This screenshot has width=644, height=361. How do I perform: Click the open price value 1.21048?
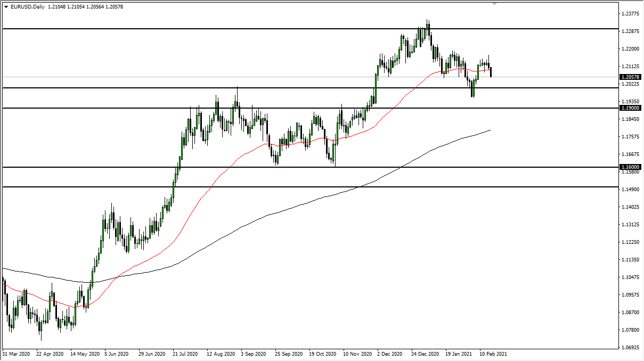(x=57, y=7)
